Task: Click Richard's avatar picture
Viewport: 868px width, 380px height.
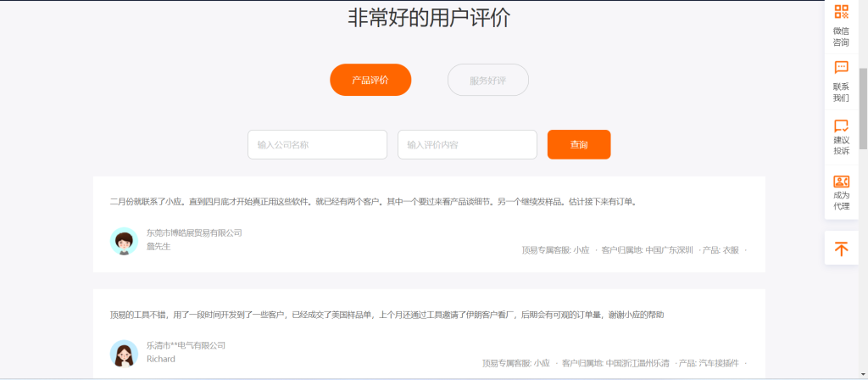Action: (x=125, y=353)
